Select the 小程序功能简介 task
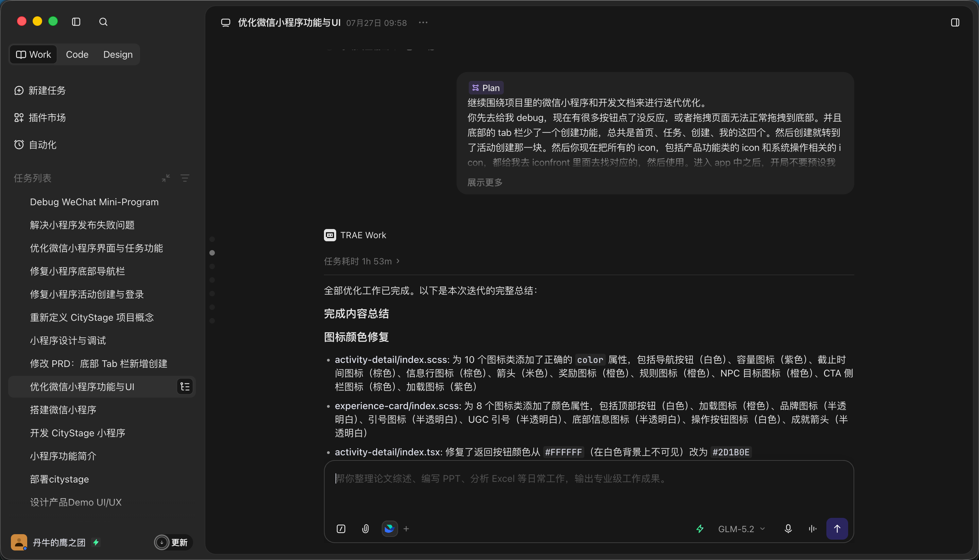The image size is (979, 560). 102,456
